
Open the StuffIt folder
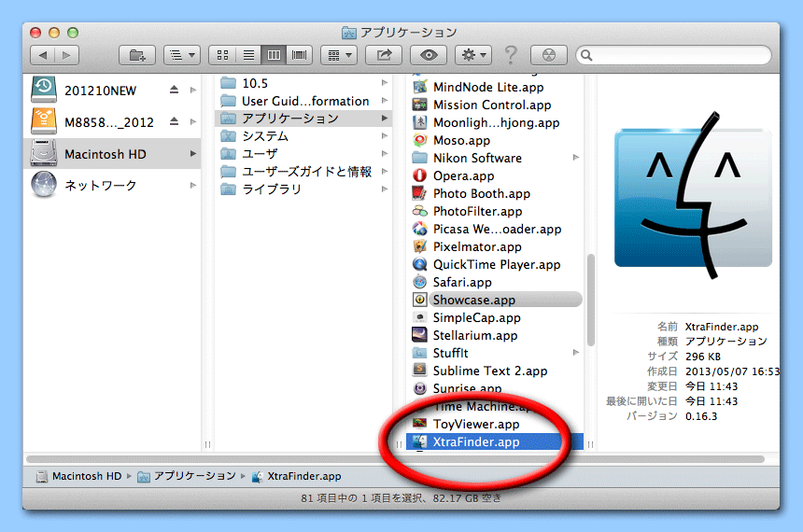[496, 353]
